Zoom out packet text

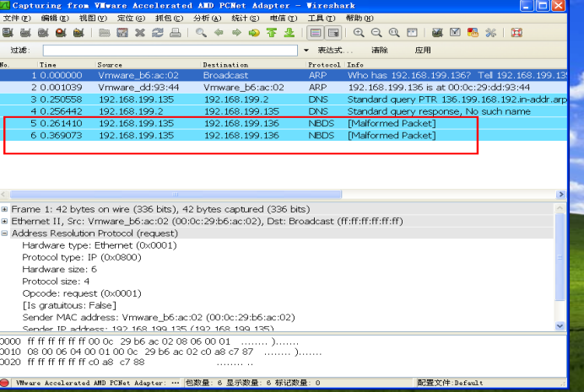[376, 33]
